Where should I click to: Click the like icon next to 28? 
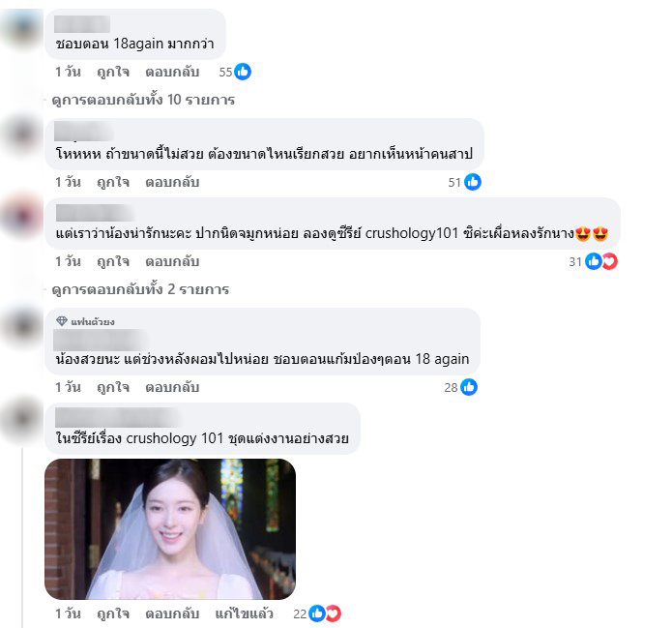469,387
